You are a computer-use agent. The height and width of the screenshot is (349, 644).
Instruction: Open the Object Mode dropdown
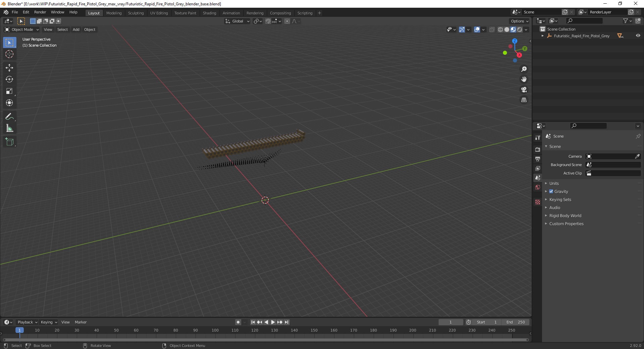pyautogui.click(x=22, y=30)
